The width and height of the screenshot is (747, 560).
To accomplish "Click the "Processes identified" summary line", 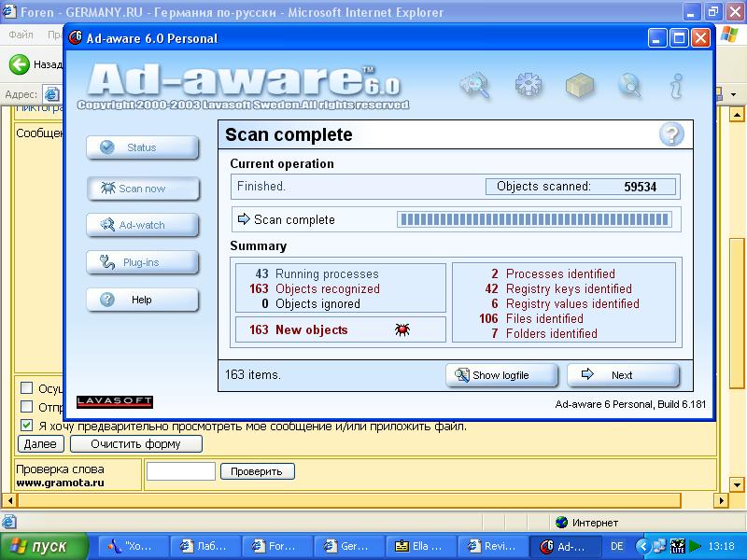I will pyautogui.click(x=560, y=273).
